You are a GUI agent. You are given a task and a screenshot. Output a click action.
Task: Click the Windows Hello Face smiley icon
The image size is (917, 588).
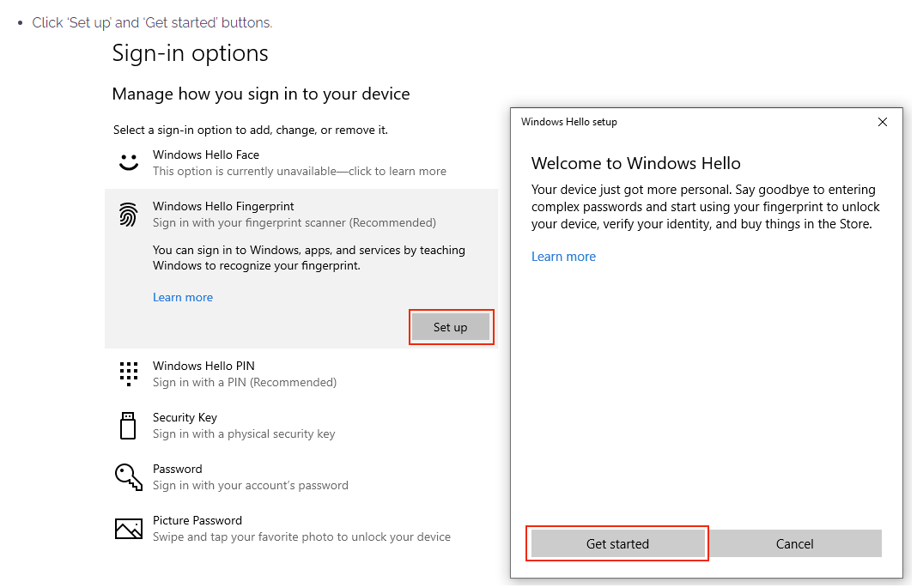click(129, 162)
